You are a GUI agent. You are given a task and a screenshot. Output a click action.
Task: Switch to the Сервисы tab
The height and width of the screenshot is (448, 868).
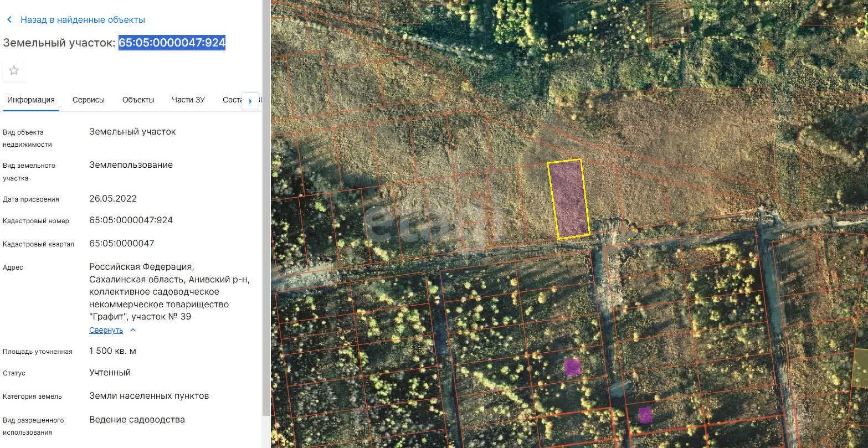point(88,100)
